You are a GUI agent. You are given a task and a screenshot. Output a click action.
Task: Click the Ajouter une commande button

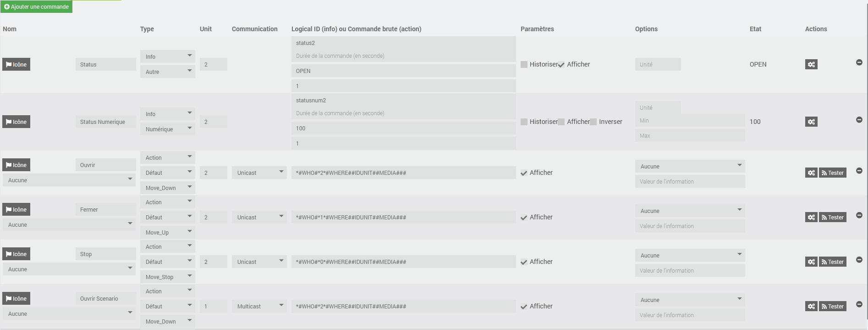(37, 7)
